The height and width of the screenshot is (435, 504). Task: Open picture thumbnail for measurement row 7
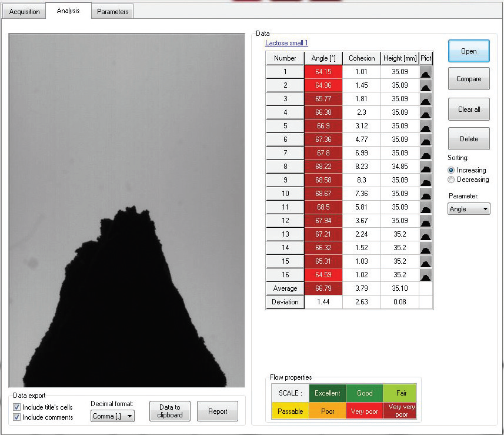click(x=426, y=153)
